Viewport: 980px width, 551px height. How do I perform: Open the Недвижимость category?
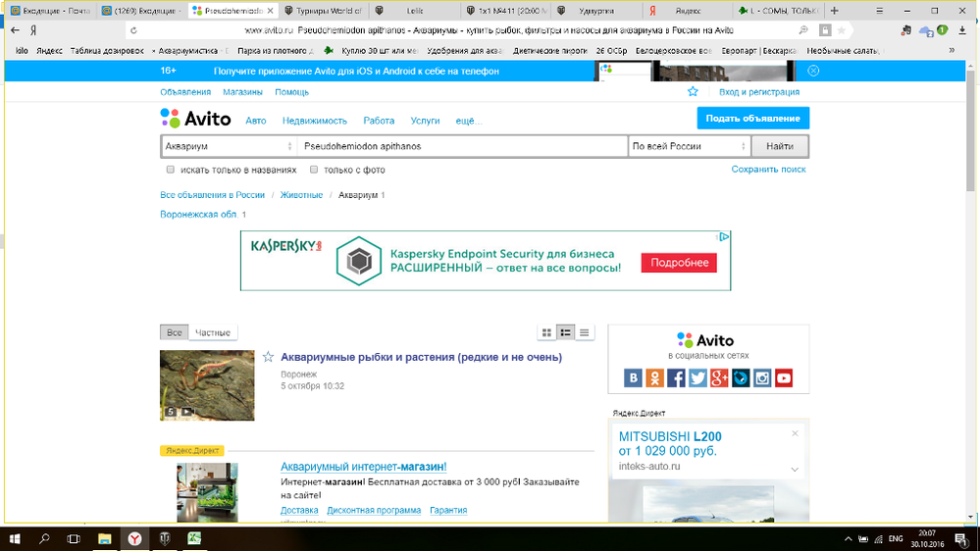tap(314, 121)
